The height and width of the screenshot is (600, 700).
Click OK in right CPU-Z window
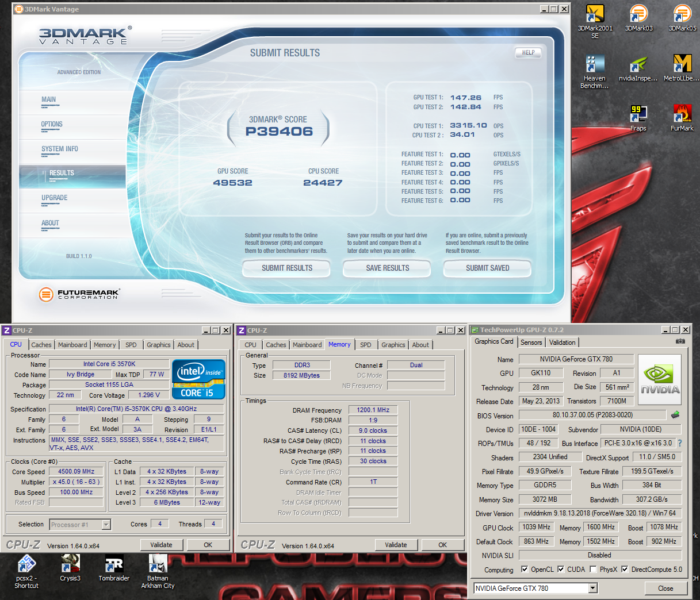pos(442,545)
